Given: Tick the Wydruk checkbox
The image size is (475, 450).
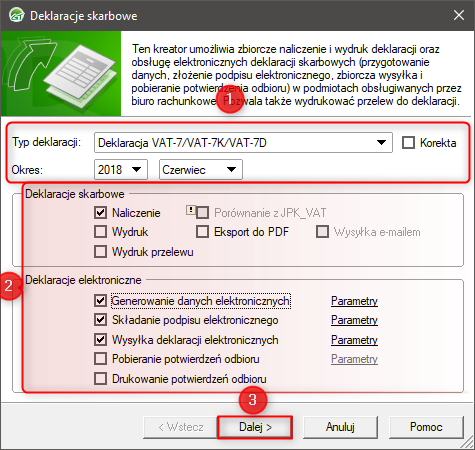Looking at the screenshot, I should [x=100, y=232].
